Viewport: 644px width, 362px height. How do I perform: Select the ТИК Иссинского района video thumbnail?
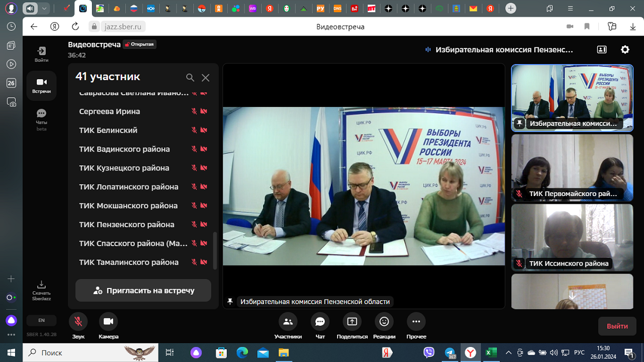(572, 238)
